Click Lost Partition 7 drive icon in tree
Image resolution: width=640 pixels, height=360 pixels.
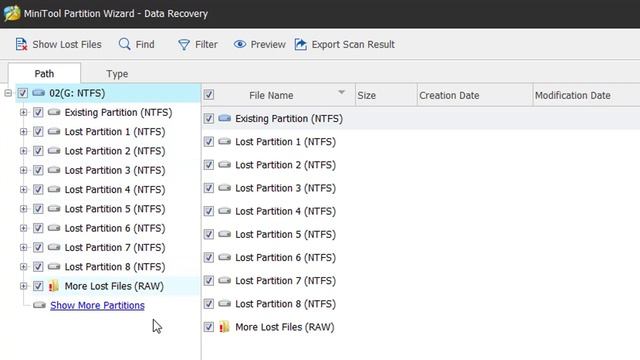(x=54, y=247)
